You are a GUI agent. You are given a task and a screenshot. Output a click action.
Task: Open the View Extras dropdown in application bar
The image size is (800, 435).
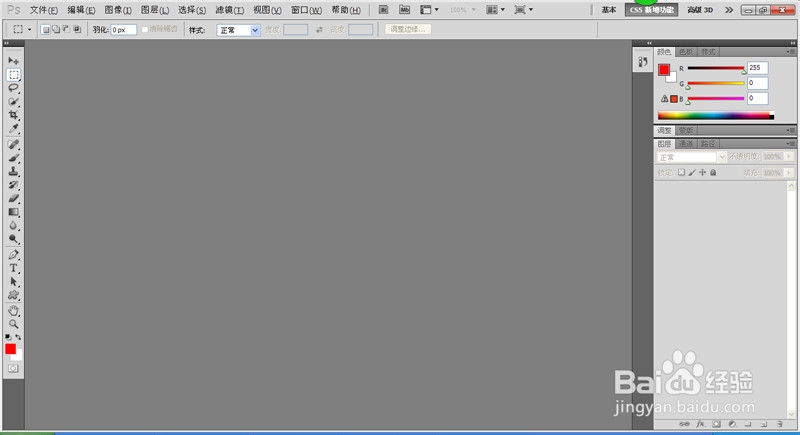pos(429,10)
